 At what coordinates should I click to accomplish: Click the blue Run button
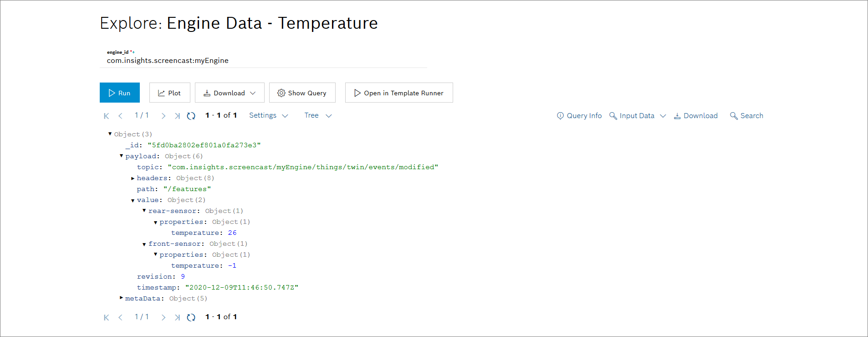[x=120, y=93]
